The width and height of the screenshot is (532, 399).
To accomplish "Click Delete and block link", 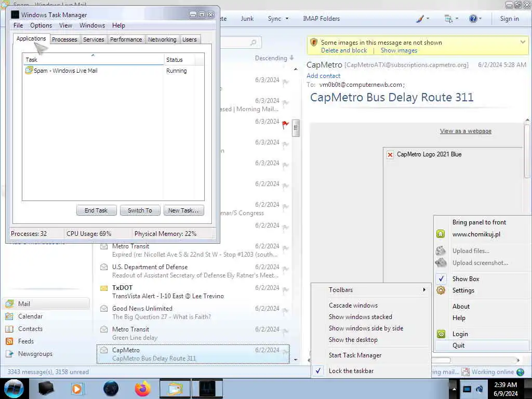I will pyautogui.click(x=344, y=50).
